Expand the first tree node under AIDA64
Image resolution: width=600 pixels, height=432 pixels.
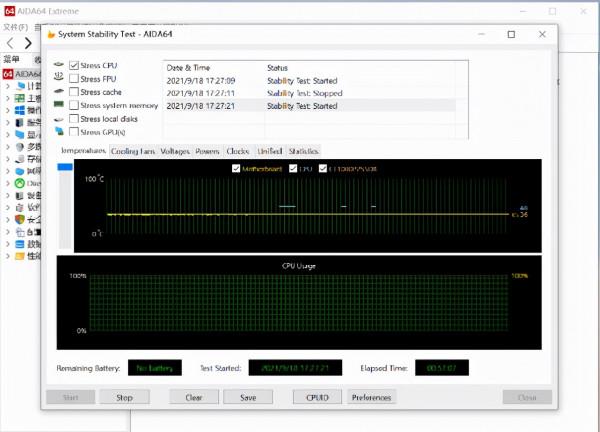9,86
